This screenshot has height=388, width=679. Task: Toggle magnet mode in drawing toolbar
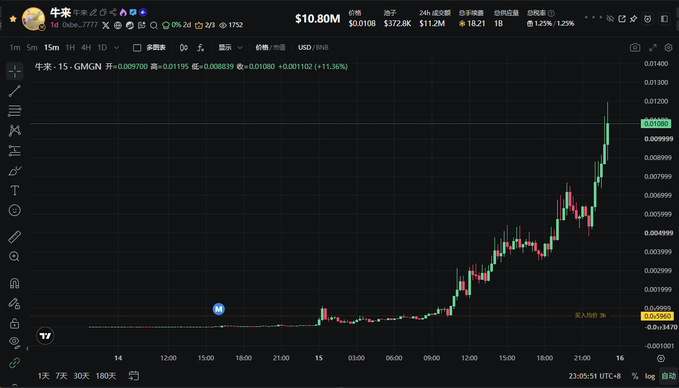click(15, 283)
